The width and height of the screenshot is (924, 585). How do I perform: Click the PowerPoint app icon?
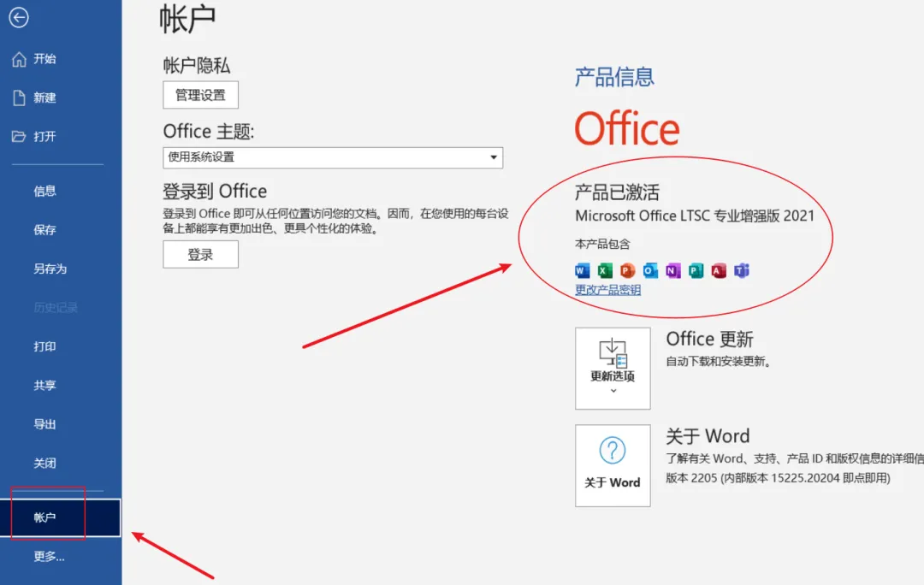[628, 270]
